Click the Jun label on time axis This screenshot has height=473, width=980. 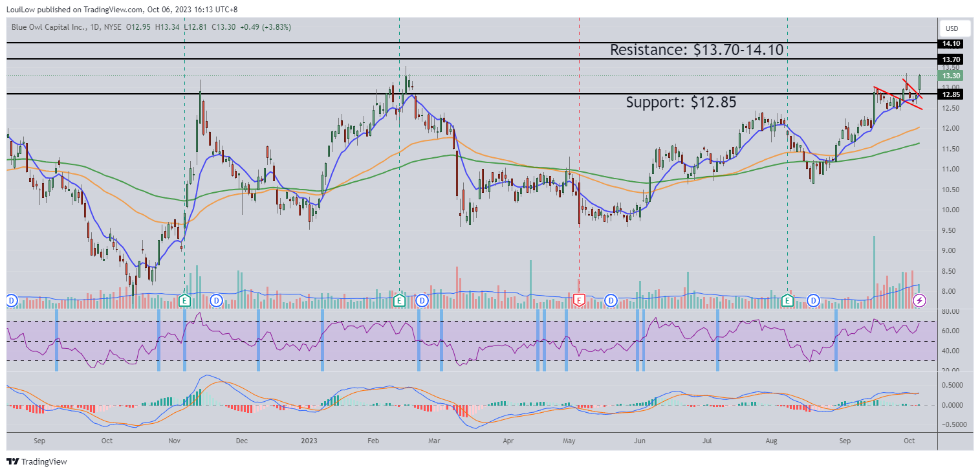[x=640, y=441]
